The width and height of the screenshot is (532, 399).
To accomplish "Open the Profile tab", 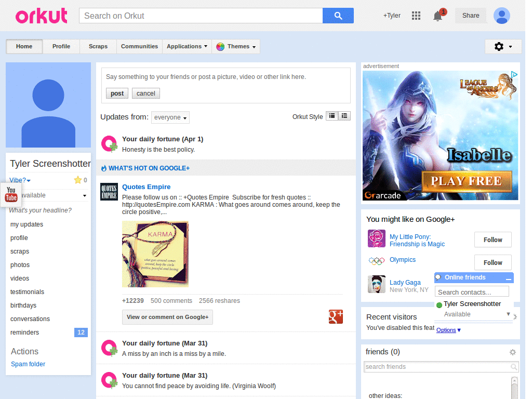I will click(x=61, y=46).
